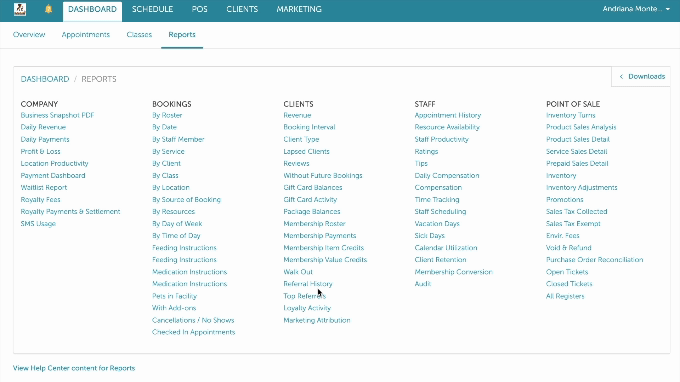Open Royalty Payments & Settlement report
This screenshot has height=382, width=680.
(70, 212)
